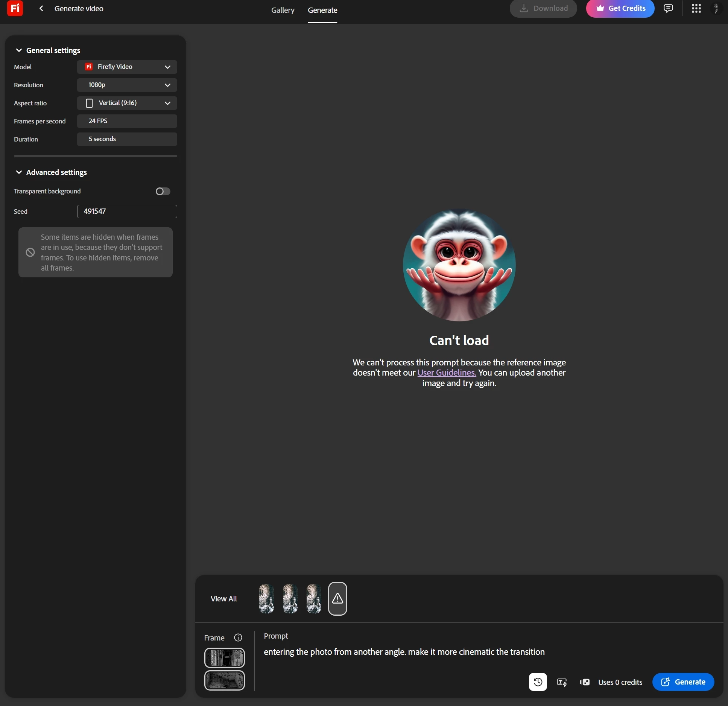Viewport: 728px width, 706px height.
Task: Switch to the Generate tab
Action: point(322,11)
